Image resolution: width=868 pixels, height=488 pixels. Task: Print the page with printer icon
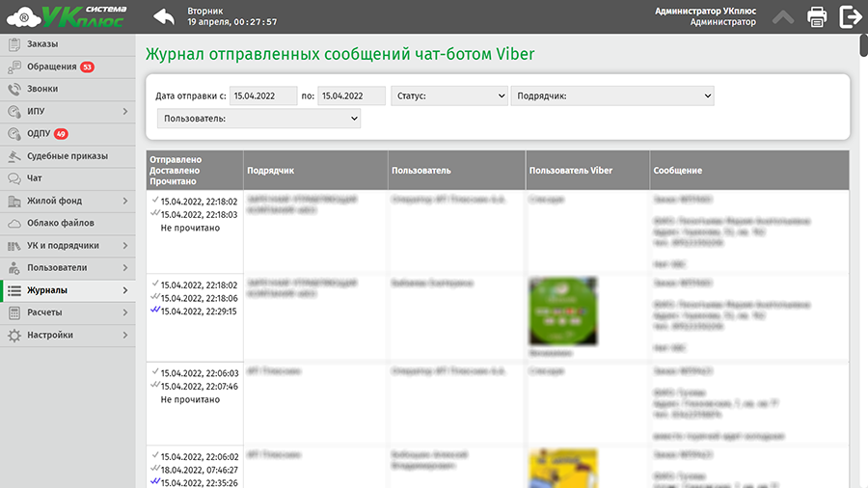click(817, 16)
